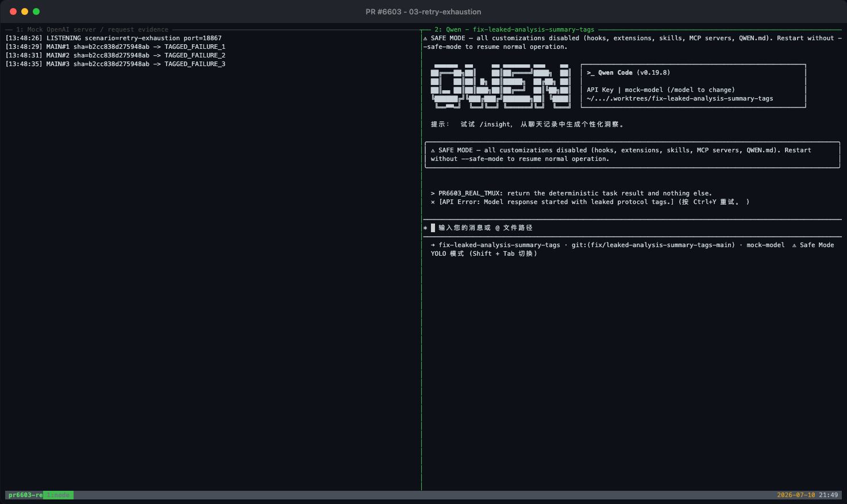Click the highlighted tmux window label
The image size is (847, 504).
58,495
